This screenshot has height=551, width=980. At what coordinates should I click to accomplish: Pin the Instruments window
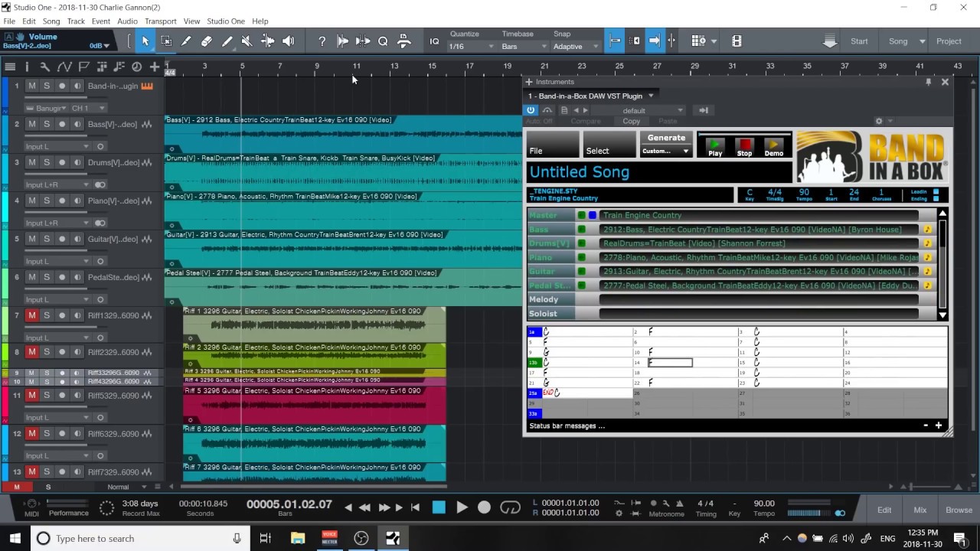tap(928, 82)
